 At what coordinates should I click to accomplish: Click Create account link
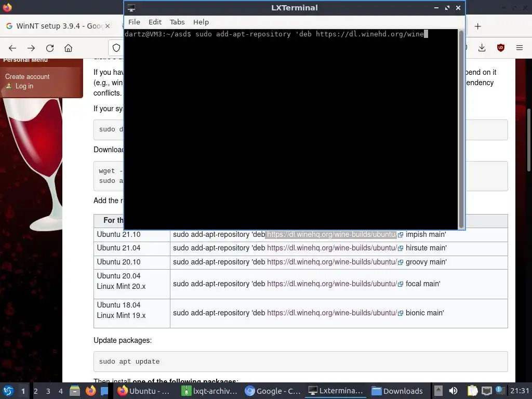click(x=27, y=77)
